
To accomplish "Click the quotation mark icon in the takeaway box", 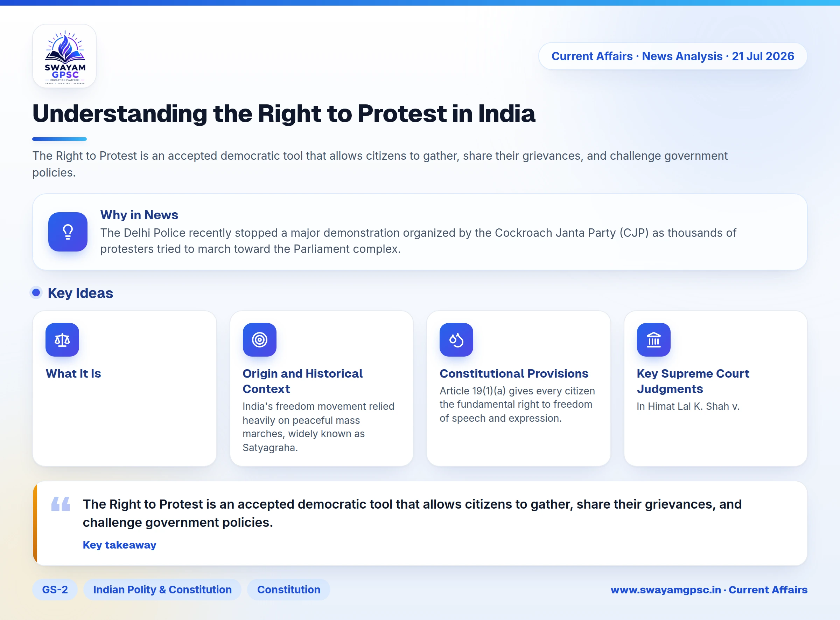I will [x=61, y=504].
